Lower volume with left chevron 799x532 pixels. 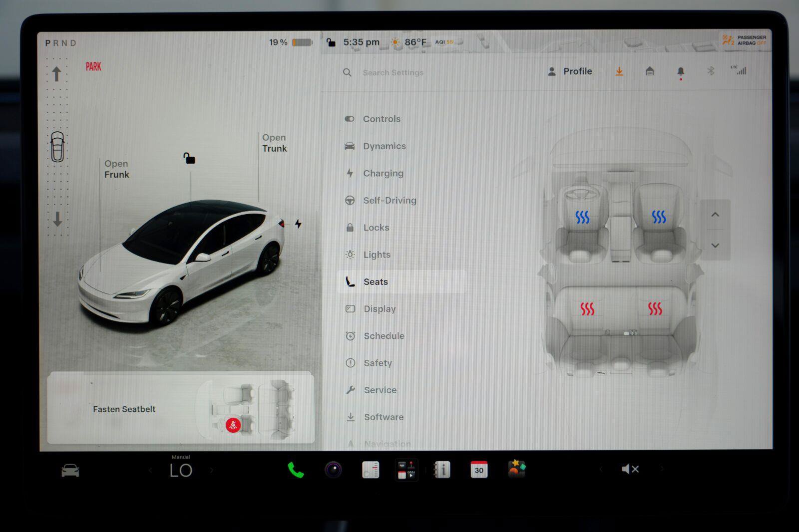[601, 469]
